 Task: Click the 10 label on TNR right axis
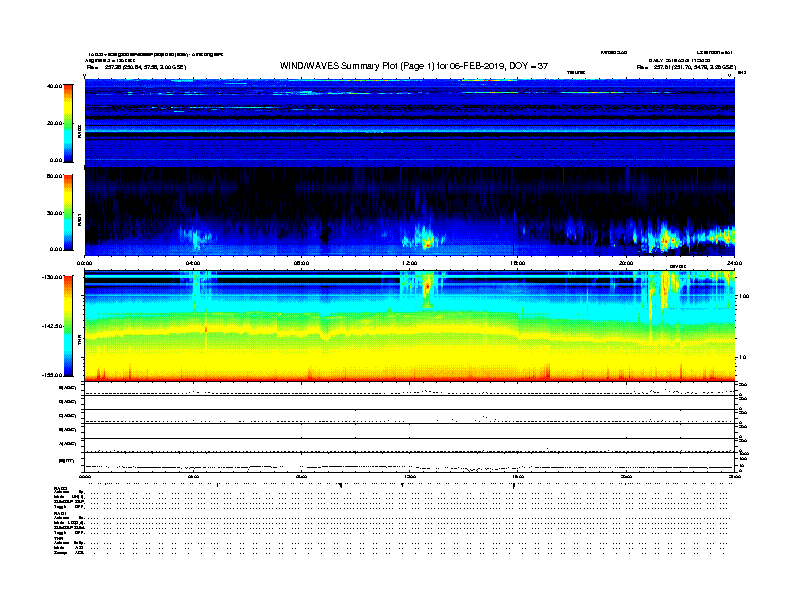click(x=742, y=358)
